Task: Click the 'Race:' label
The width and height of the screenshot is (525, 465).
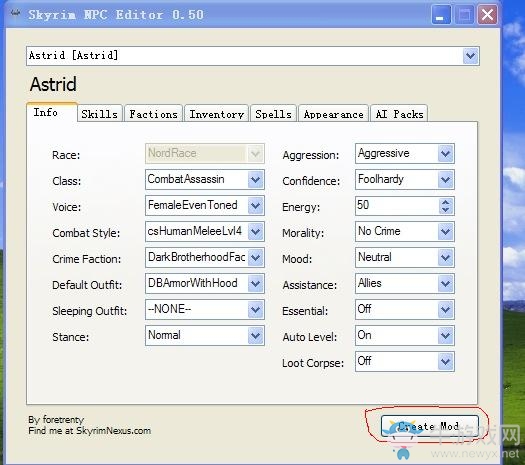Action: (x=66, y=155)
